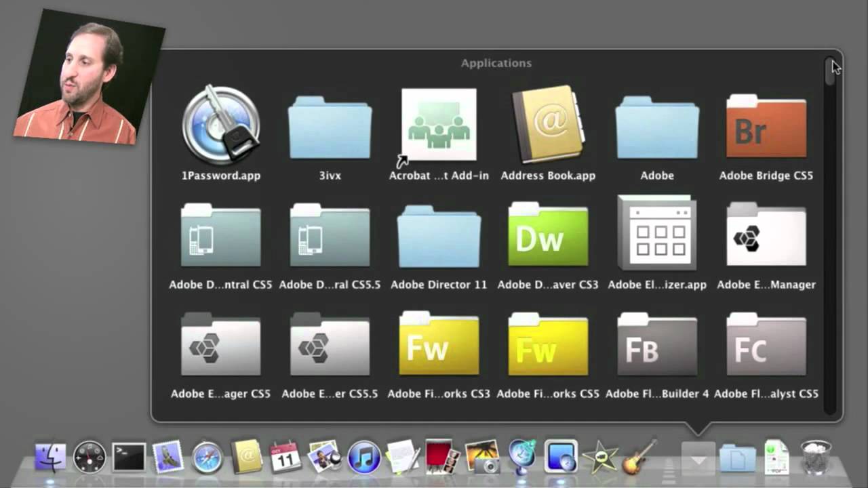Open the 3ivx folder
868x488 pixels.
(330, 127)
